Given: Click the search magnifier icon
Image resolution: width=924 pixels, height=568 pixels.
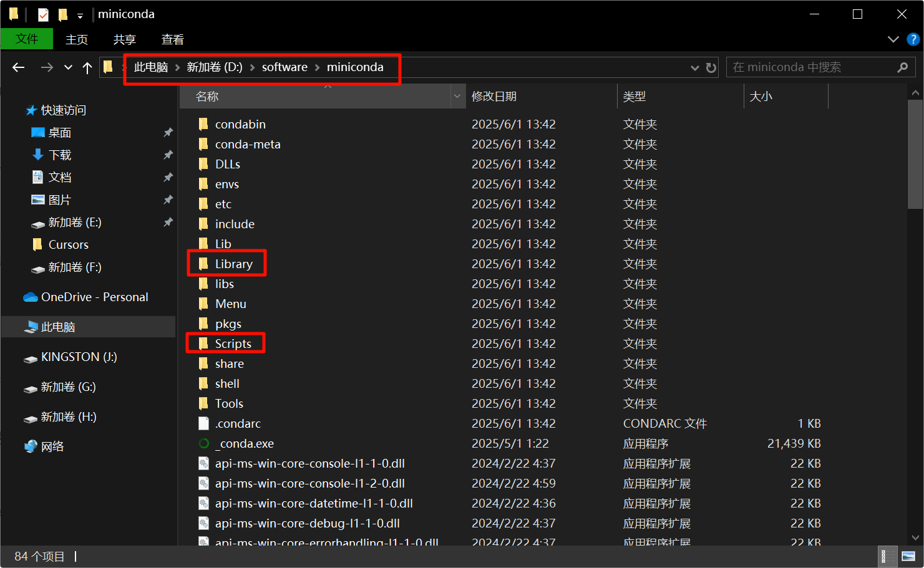Looking at the screenshot, I should pos(902,67).
